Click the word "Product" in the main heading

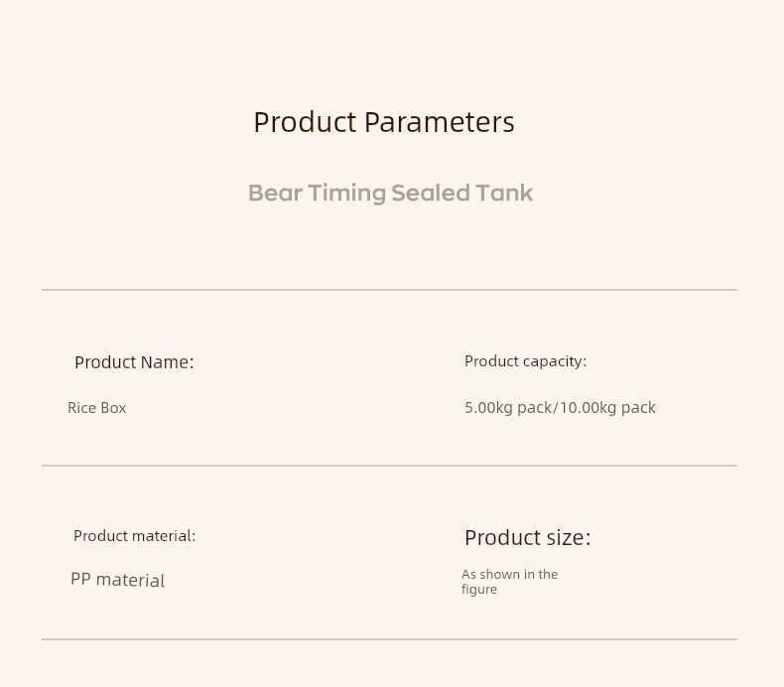tap(304, 122)
